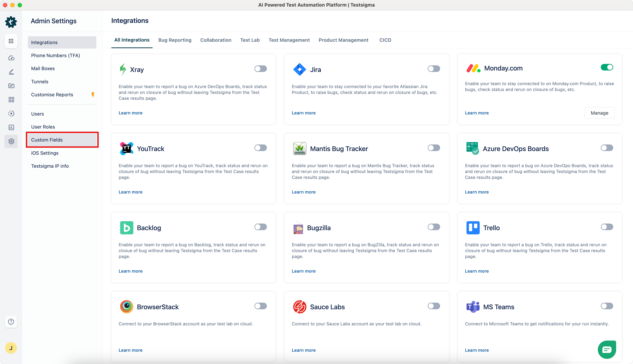Turn on the Sauce Labs toggle

click(434, 306)
